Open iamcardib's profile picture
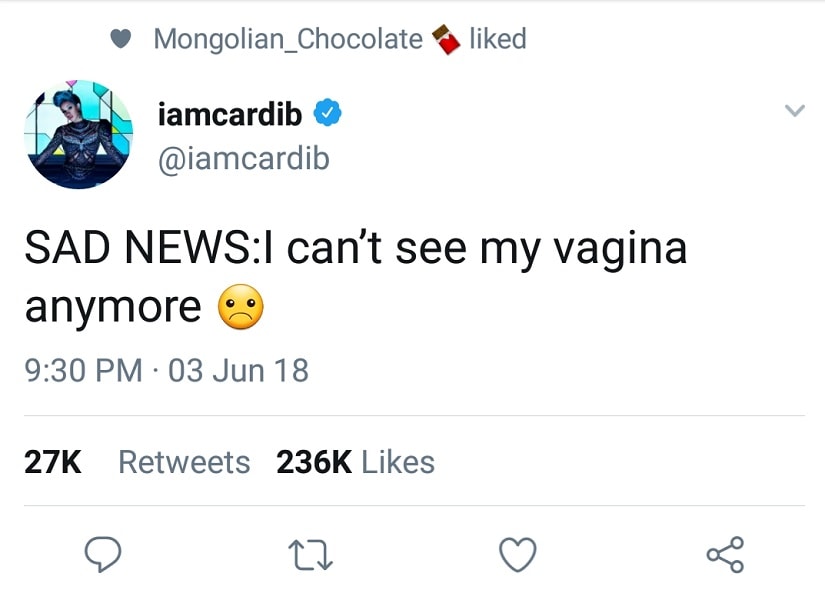Viewport: 825px width, 600px height. [x=78, y=135]
